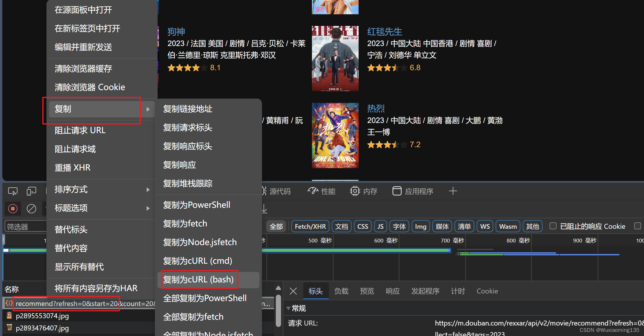Viewport: 644px width, 336px height.
Task: Switch to the Response tab
Action: [392, 291]
